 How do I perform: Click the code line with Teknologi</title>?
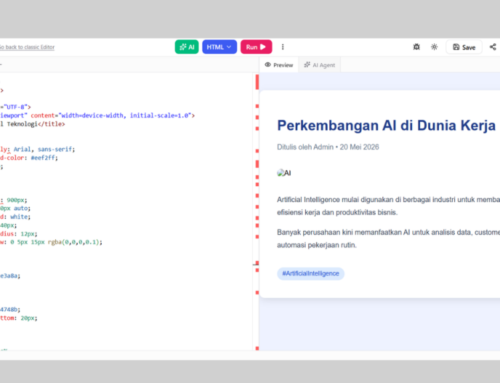pyautogui.click(x=32, y=124)
